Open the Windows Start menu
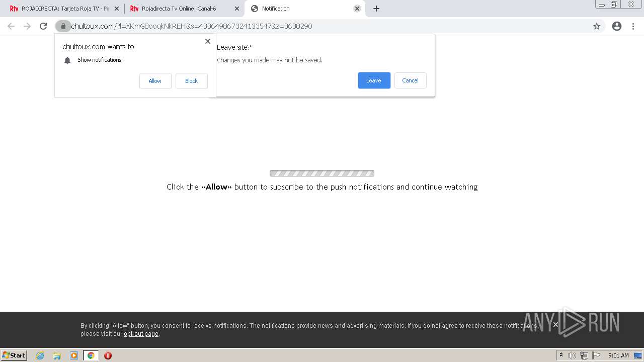Viewport: 644px width, 362px height. [x=14, y=355]
